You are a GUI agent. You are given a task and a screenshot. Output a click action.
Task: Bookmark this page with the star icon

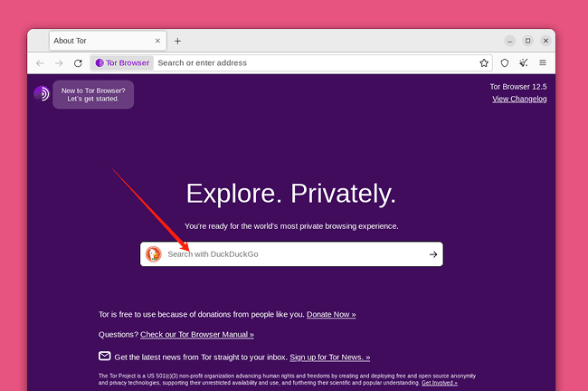pos(484,63)
